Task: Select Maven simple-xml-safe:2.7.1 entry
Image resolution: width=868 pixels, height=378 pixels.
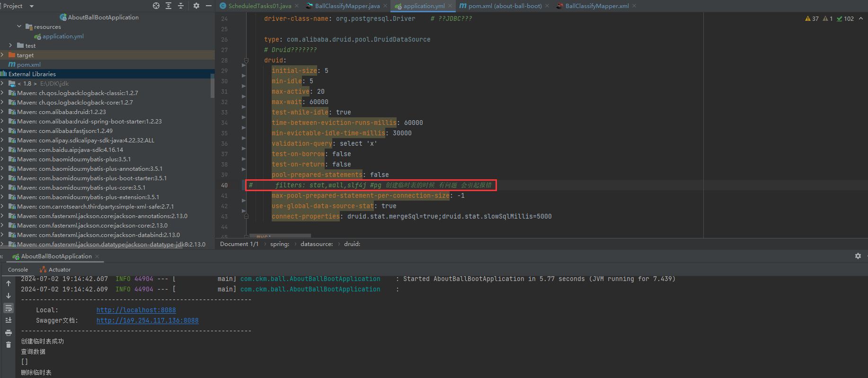Action: pyautogui.click(x=96, y=207)
